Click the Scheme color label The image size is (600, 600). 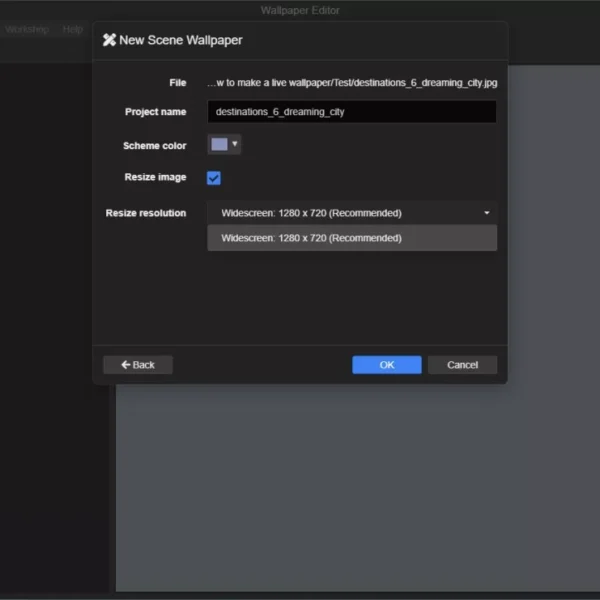(154, 146)
